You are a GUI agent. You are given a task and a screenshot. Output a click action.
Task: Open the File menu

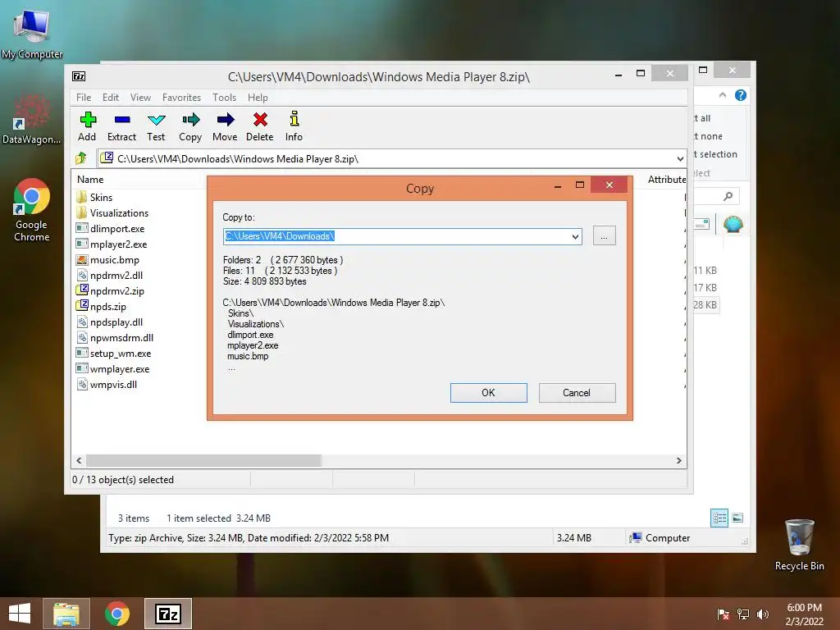click(x=84, y=98)
